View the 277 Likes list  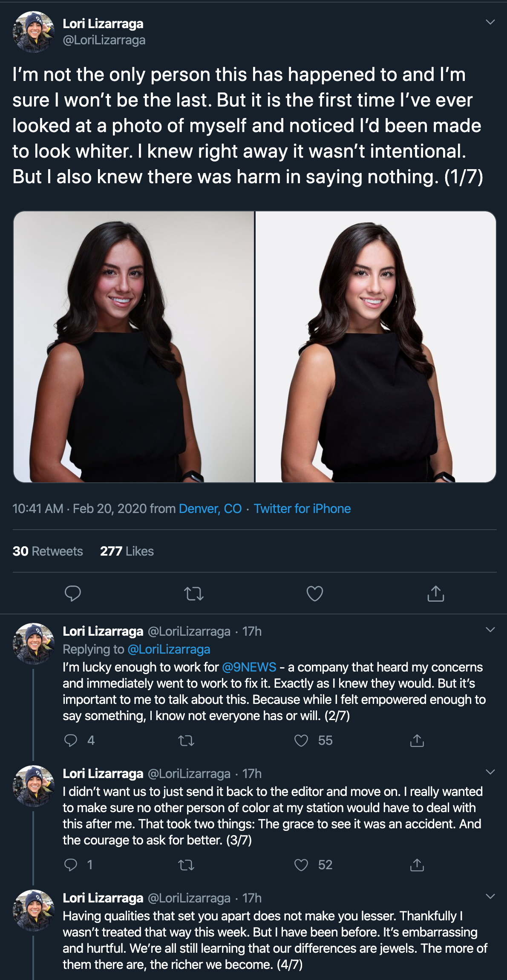click(127, 551)
